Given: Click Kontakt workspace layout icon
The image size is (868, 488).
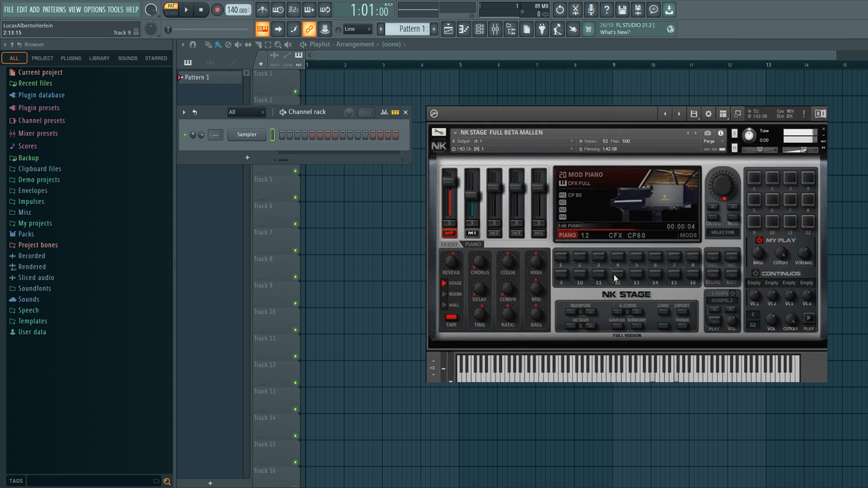Looking at the screenshot, I should coord(722,114).
